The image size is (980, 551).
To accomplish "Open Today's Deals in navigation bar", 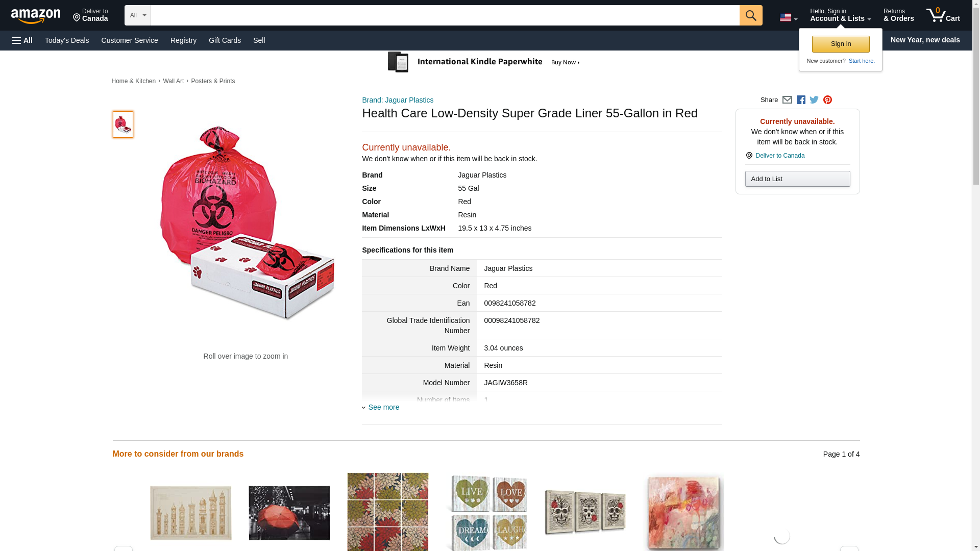I will tap(67, 40).
